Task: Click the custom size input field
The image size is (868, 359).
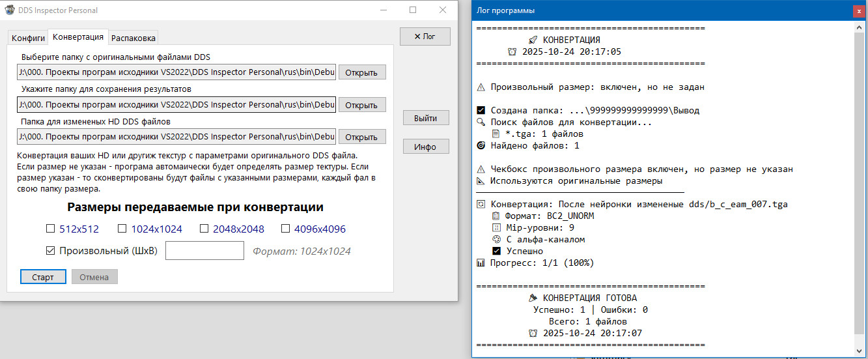Action: pos(204,251)
